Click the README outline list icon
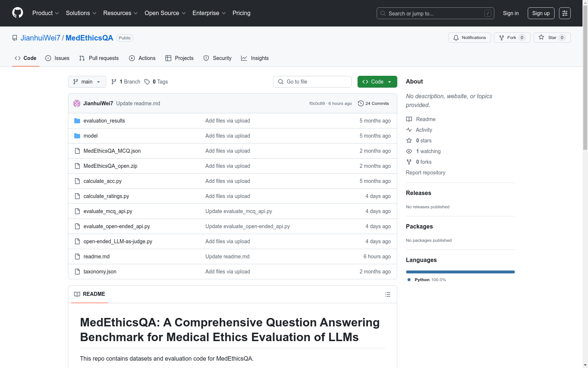The height and width of the screenshot is (368, 588). 387,294
